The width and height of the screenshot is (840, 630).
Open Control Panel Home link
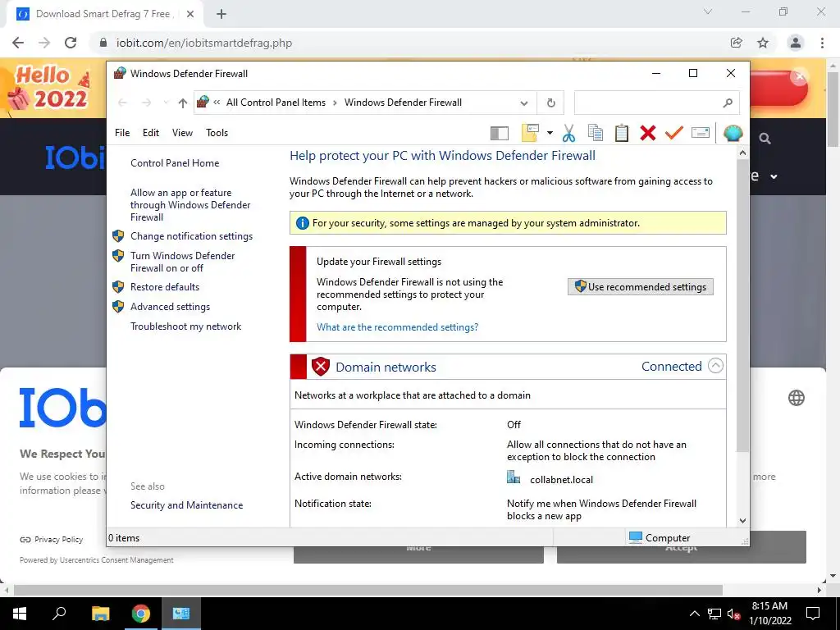(x=175, y=163)
